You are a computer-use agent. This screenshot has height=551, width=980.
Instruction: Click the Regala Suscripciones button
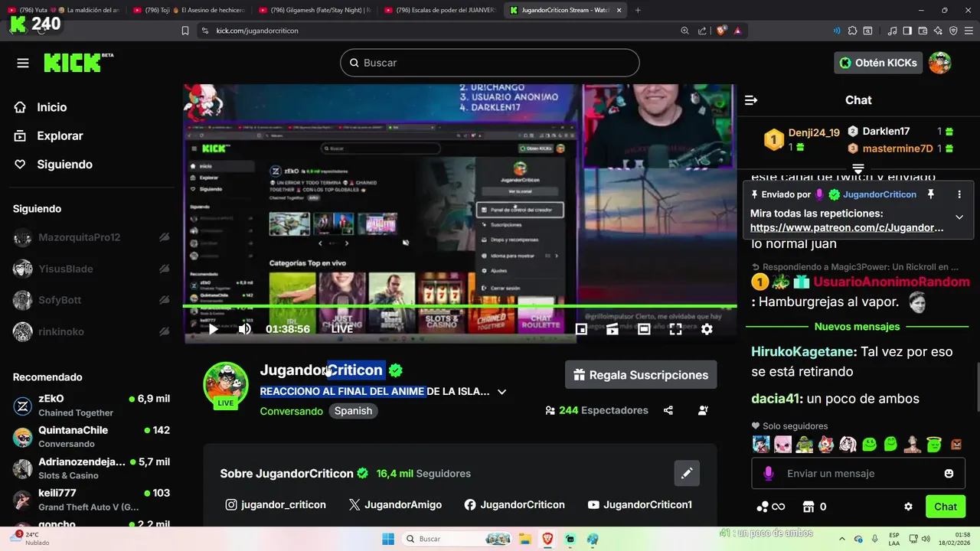click(x=641, y=375)
